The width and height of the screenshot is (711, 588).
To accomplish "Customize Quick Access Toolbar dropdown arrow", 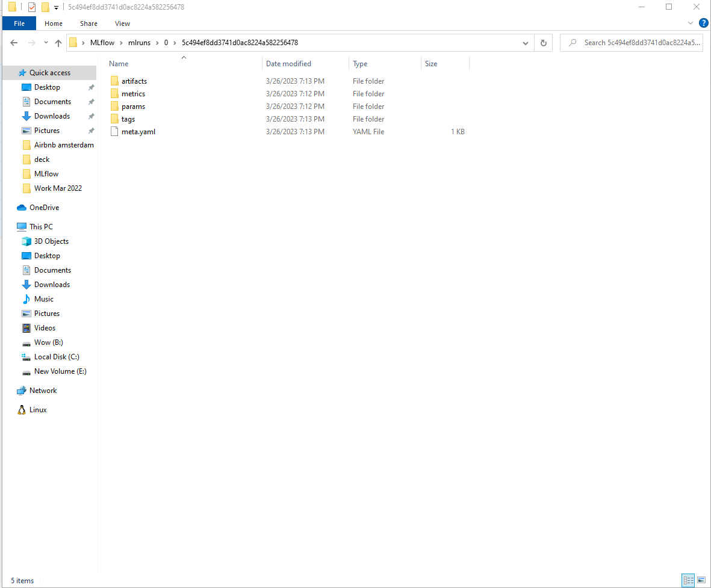I will (56, 7).
